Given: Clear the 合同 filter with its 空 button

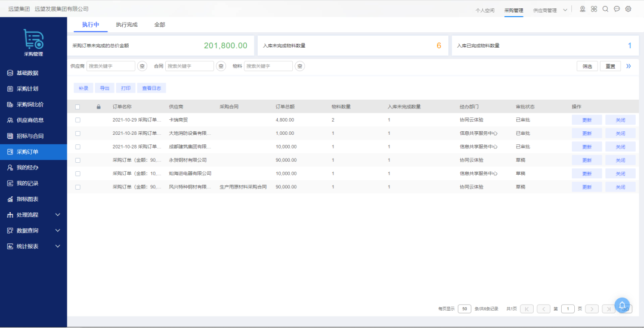Looking at the screenshot, I should [x=221, y=66].
